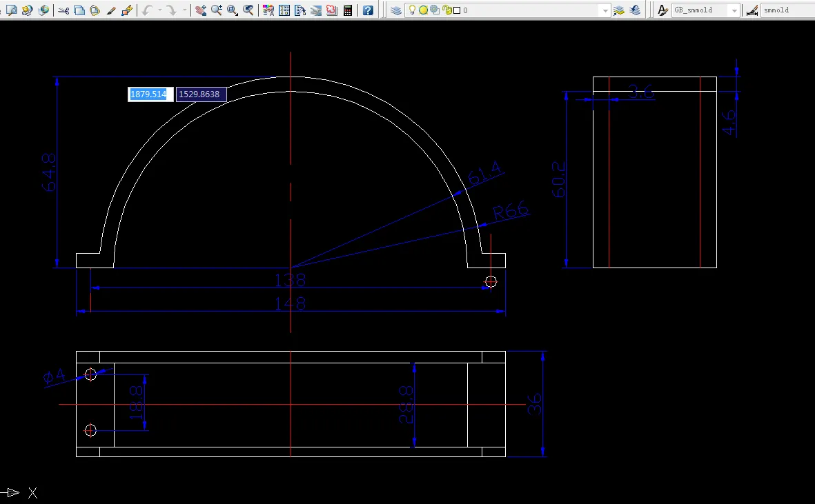Click the 3D DWF publish icon
This screenshot has width=815, height=504.
coord(43,10)
